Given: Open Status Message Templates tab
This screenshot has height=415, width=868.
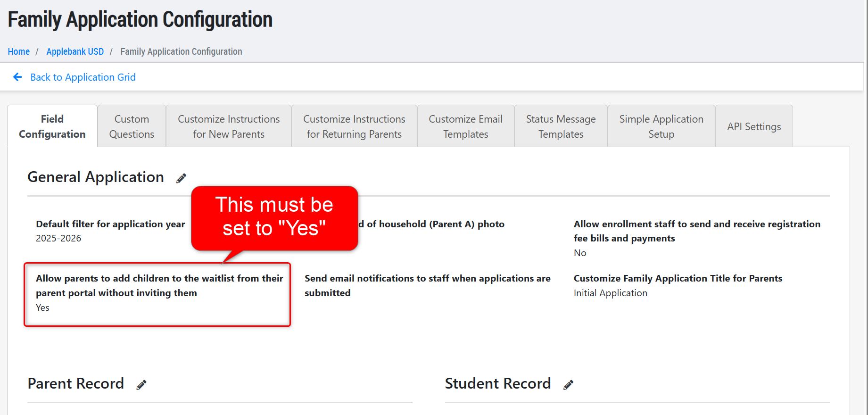Looking at the screenshot, I should coord(561,126).
